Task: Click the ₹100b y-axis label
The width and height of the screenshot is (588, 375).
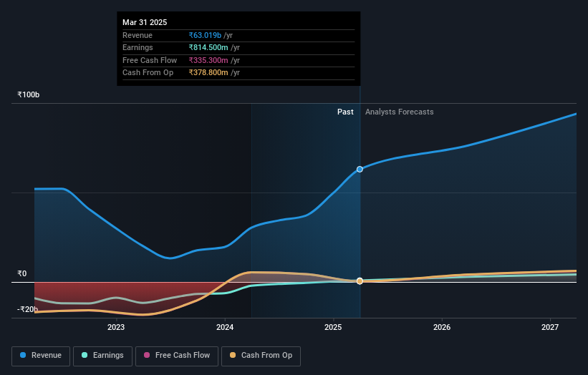Action: pos(28,94)
